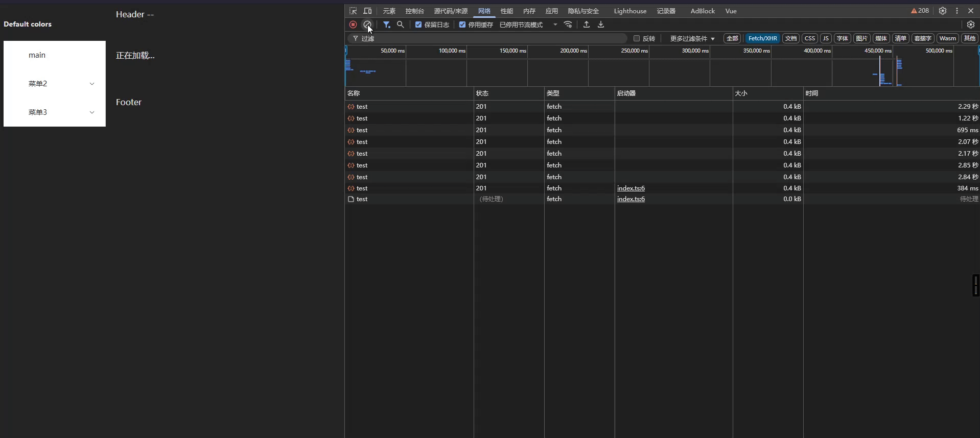Click the stop recording network log icon
The height and width of the screenshot is (438, 980).
353,25
